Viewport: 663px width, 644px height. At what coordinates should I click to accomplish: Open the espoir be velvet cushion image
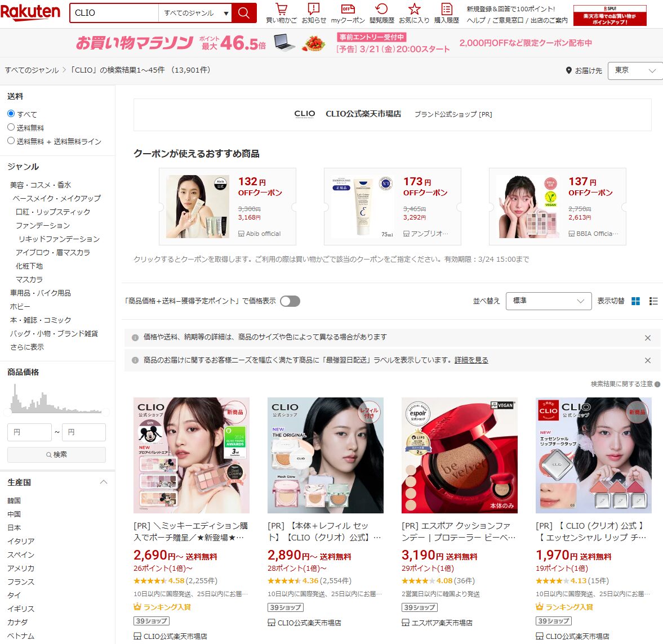[460, 455]
